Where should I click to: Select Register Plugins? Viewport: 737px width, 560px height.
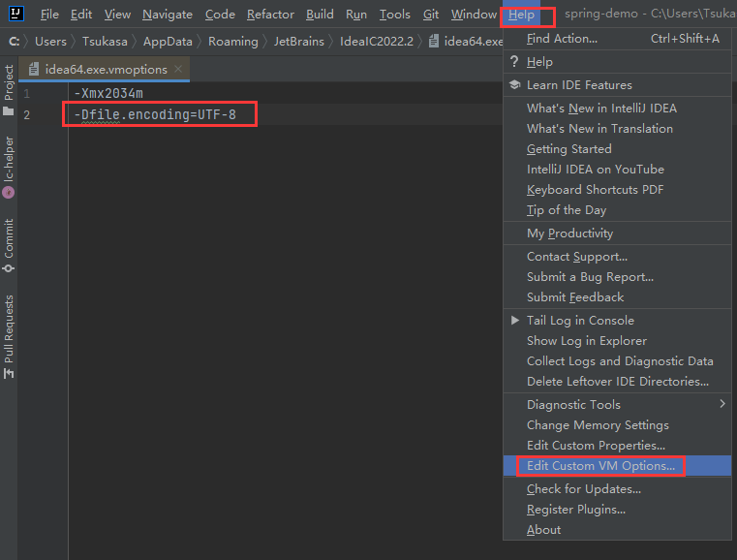coord(617,510)
